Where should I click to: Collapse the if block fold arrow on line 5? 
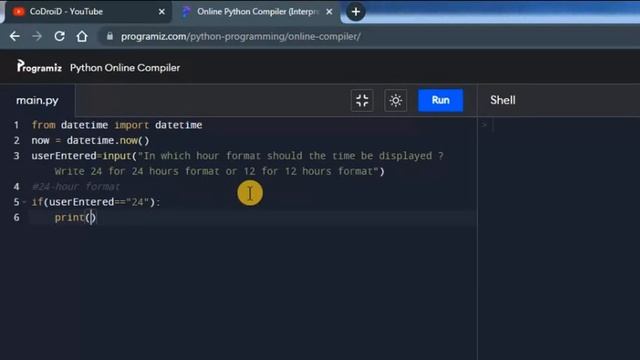click(24, 202)
